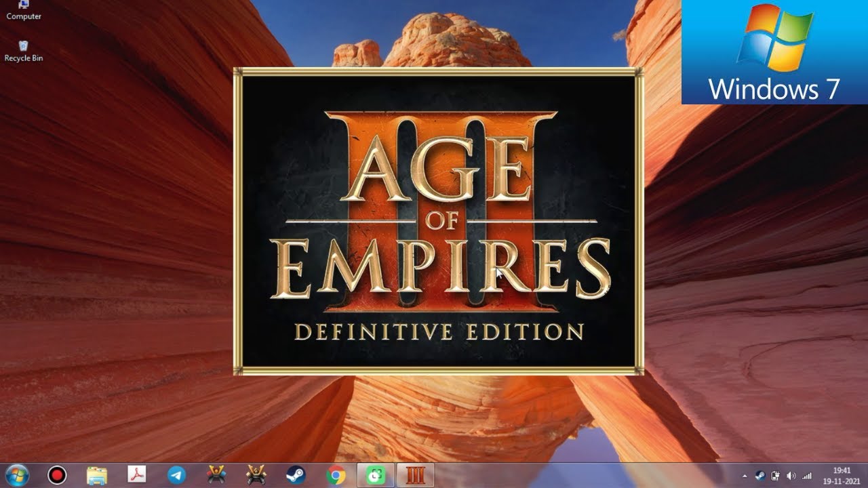Select the Recycle Bin desktop icon
This screenshot has height=488, width=868.
click(x=24, y=52)
